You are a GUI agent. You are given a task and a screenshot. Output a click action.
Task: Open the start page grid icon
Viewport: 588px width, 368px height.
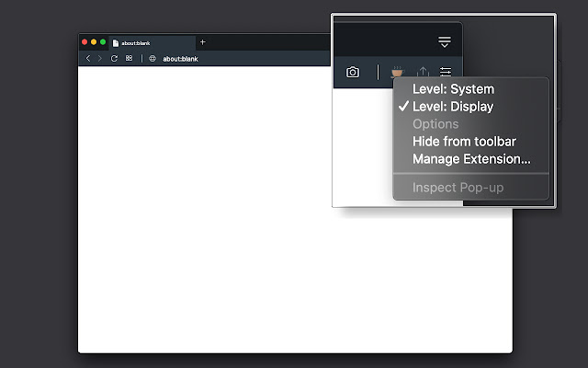pos(129,58)
